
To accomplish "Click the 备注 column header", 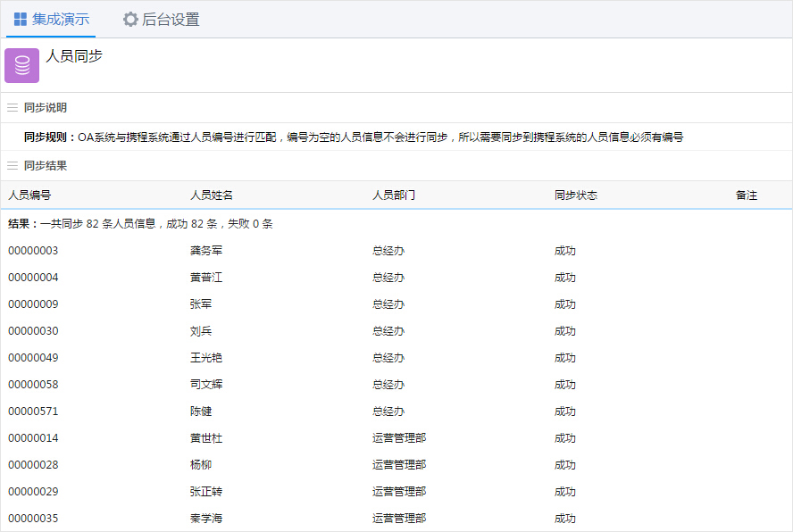I will pyautogui.click(x=747, y=195).
